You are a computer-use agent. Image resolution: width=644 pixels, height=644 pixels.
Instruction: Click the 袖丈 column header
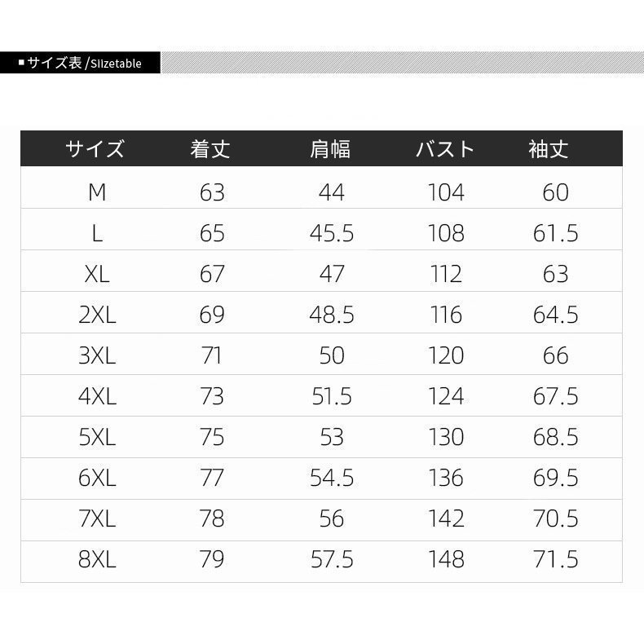pos(548,149)
